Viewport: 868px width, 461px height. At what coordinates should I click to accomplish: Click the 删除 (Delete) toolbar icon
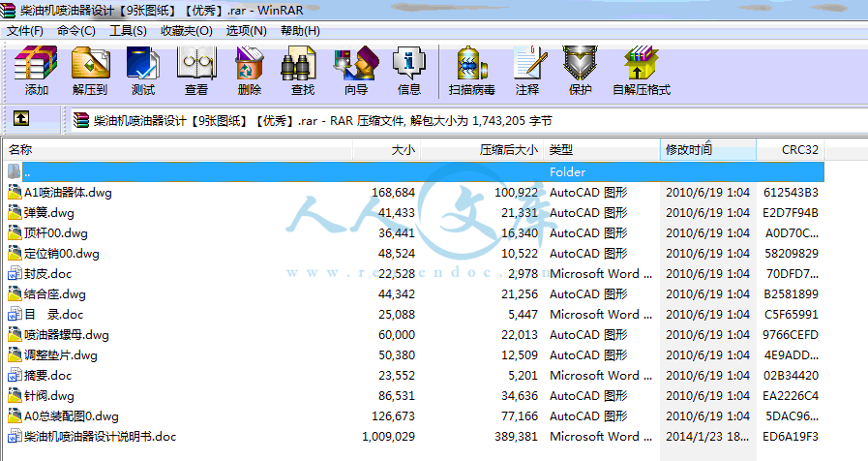(x=249, y=63)
